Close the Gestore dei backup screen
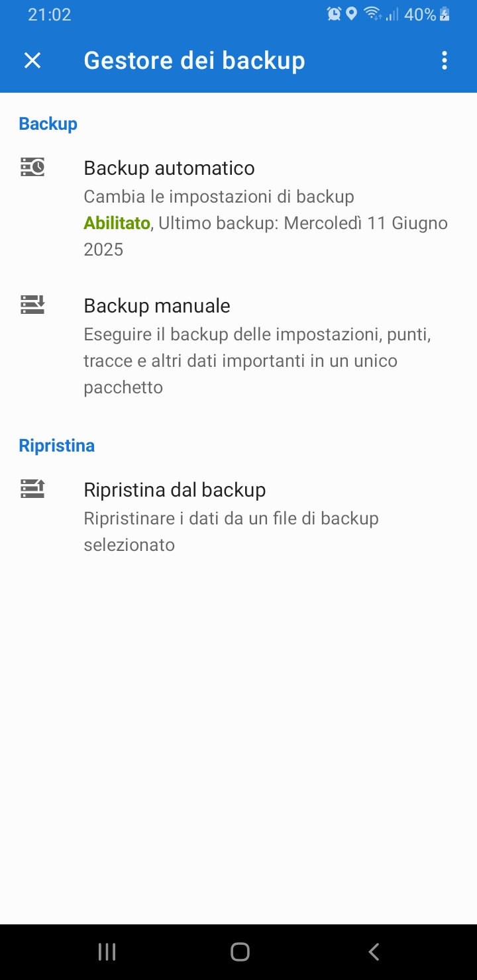Viewport: 477px width, 980px height. (x=32, y=61)
